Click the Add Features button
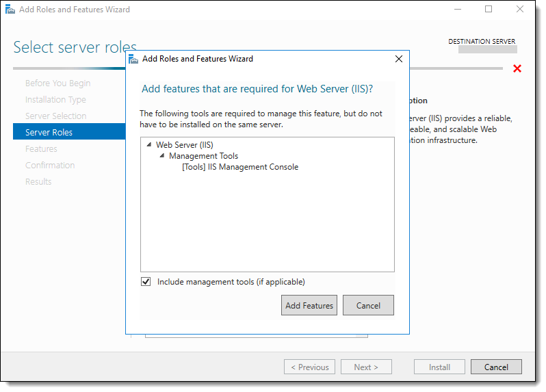Screen dimensions: 546x392 point(309,305)
